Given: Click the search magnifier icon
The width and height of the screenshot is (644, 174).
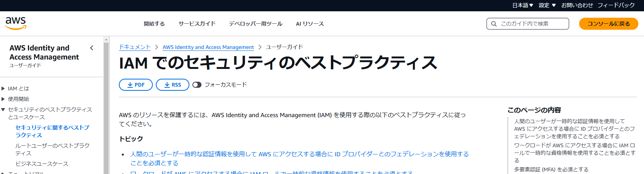Looking at the screenshot, I should (494, 24).
